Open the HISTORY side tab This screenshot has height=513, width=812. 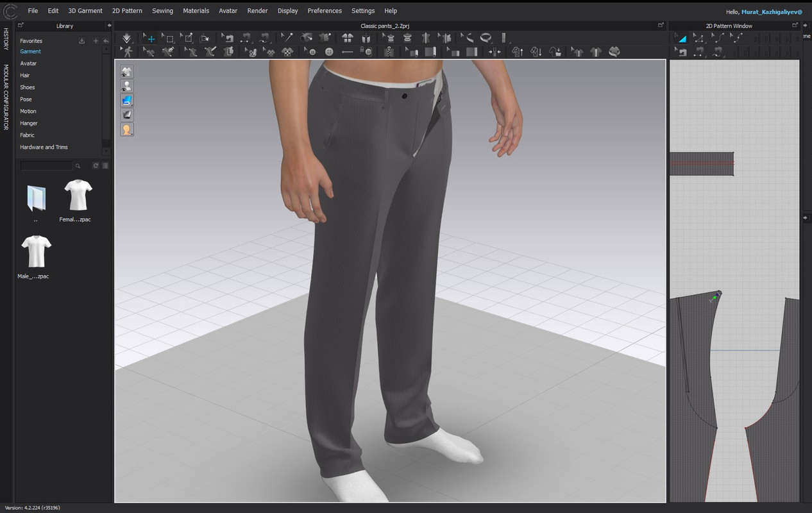pos(6,39)
